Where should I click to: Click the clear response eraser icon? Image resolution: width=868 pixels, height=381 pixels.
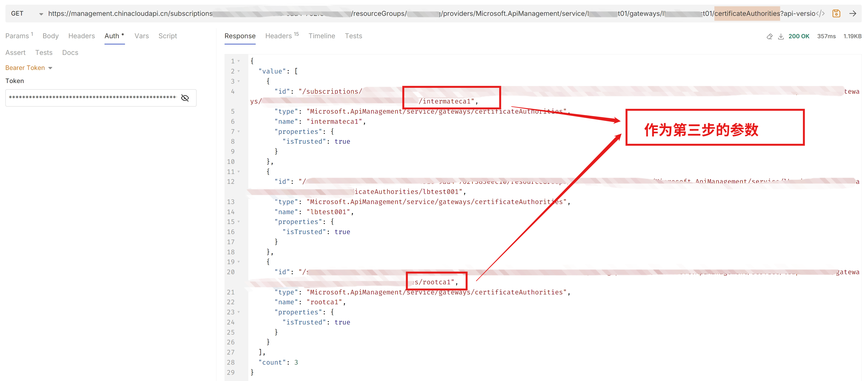(x=769, y=36)
